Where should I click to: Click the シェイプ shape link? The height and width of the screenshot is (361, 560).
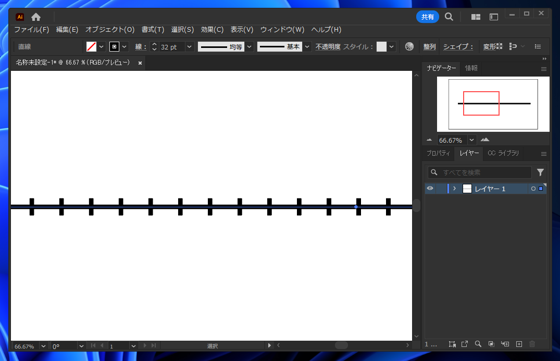[458, 47]
